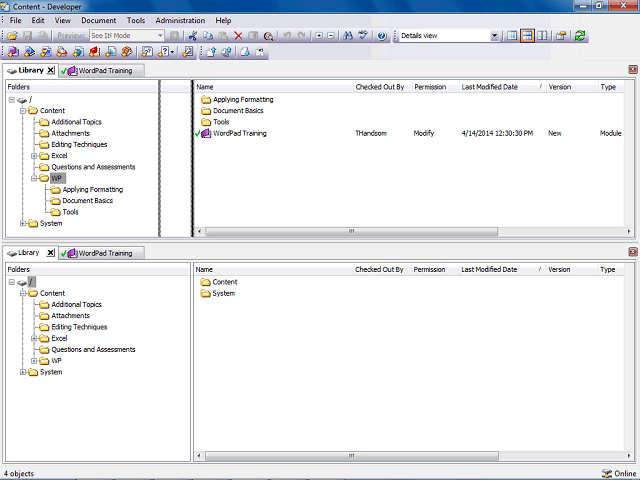Click the properties icon beside Refresh
This screenshot has width=640, height=480.
561,36
